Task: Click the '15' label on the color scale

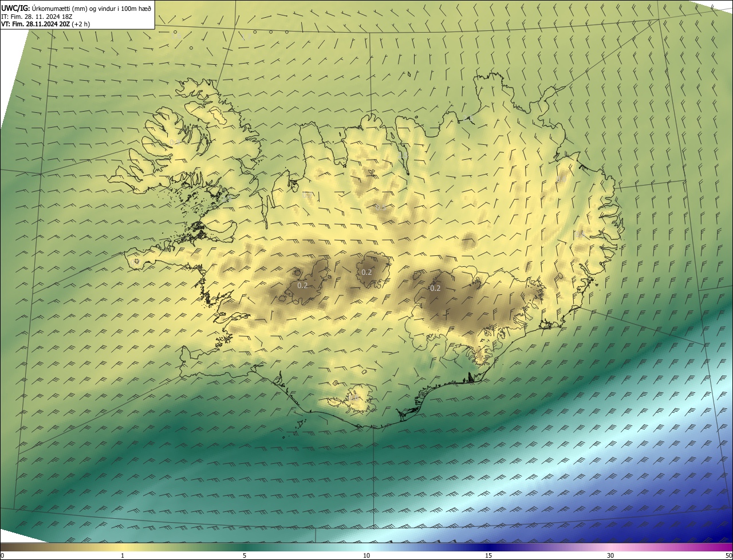Action: [488, 555]
